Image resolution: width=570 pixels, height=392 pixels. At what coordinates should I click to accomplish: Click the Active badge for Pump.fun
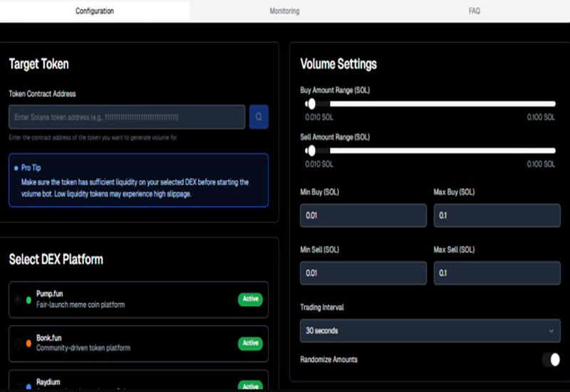(250, 299)
